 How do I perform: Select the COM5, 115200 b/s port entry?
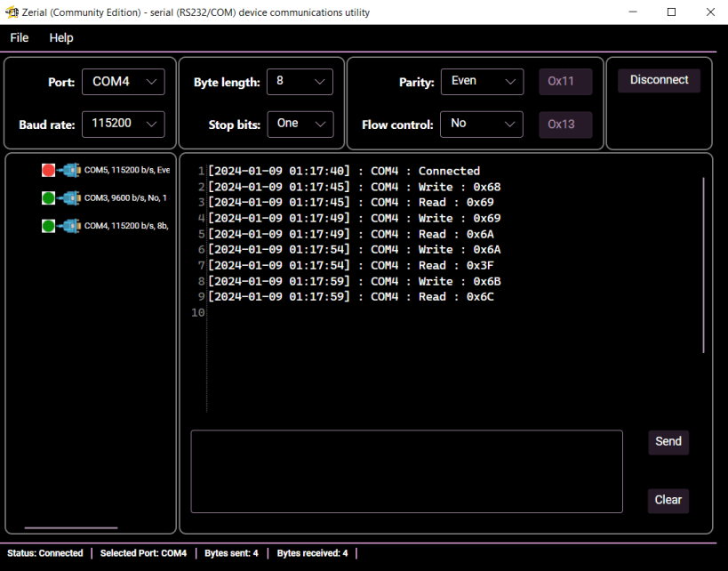106,170
